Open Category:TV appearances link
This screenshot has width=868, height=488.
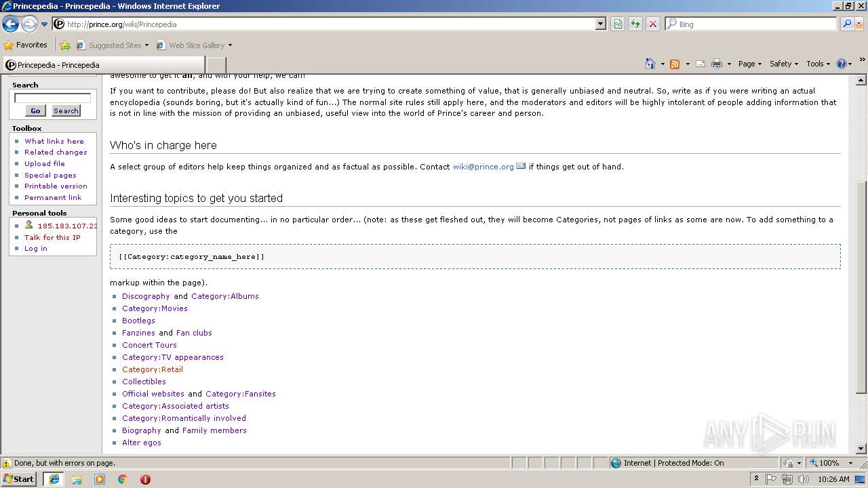coord(173,357)
